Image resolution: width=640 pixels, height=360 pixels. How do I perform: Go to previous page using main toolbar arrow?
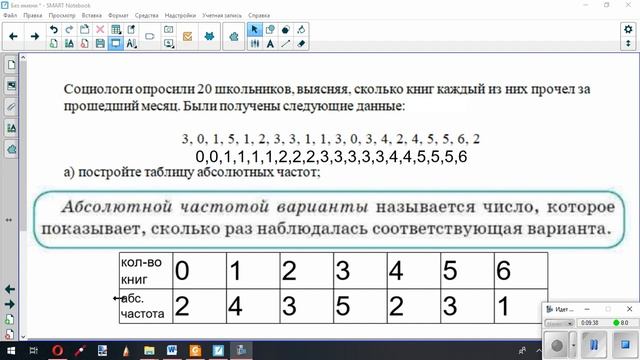(13, 36)
